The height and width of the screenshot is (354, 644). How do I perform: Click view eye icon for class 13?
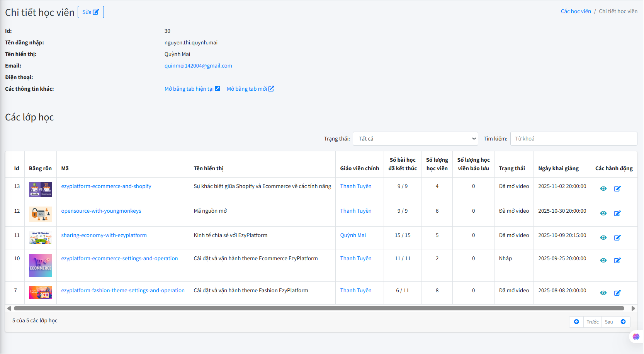(x=603, y=189)
